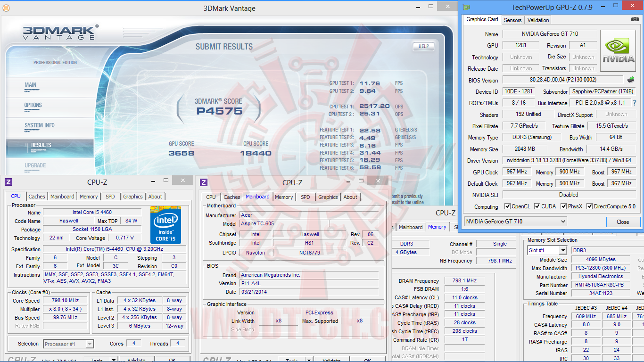644x362 pixels.
Task: Click the Z icon of the Mainboard CPU-Z window
Action: 204,182
